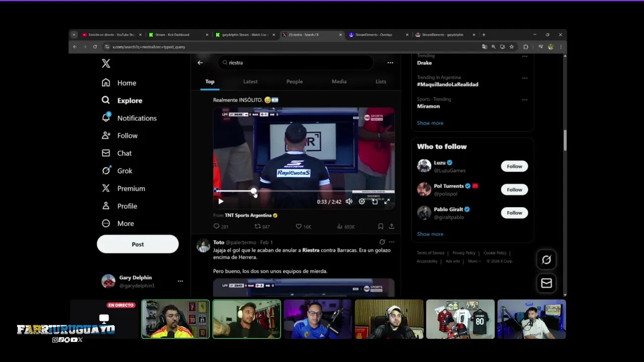Open three-dot menu on Toto's post
The image size is (644, 362).
391,242
